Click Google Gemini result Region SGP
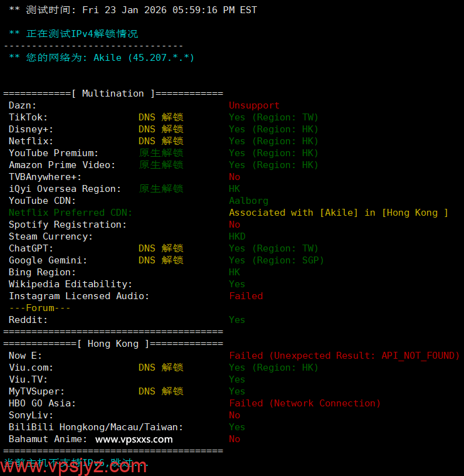 276,260
